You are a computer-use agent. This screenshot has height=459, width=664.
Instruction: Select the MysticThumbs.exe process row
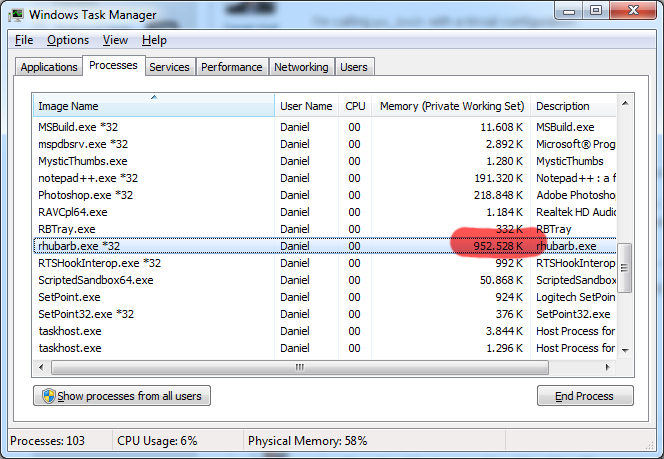coord(325,161)
